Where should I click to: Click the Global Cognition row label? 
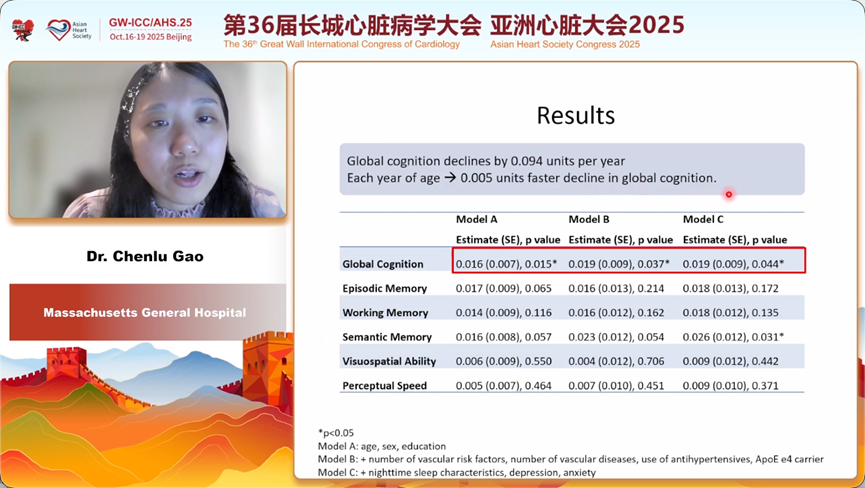click(383, 264)
